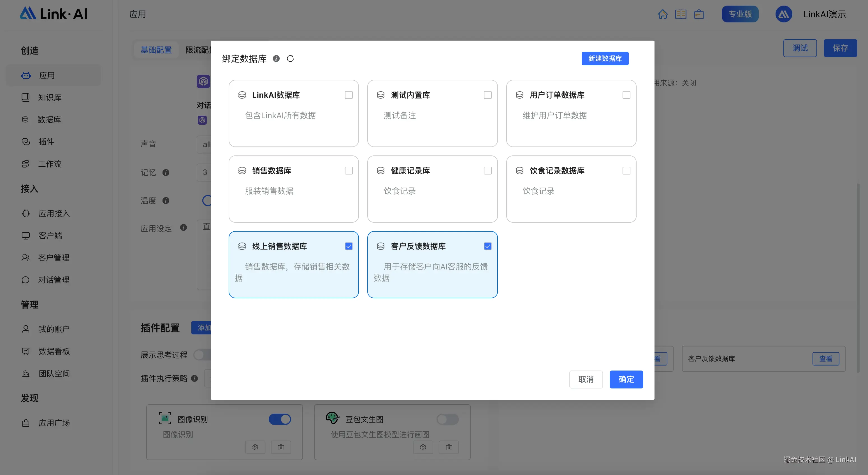Screen dimensions: 868x475
Task: Confirm selection with the 确定 button
Action: click(626, 379)
